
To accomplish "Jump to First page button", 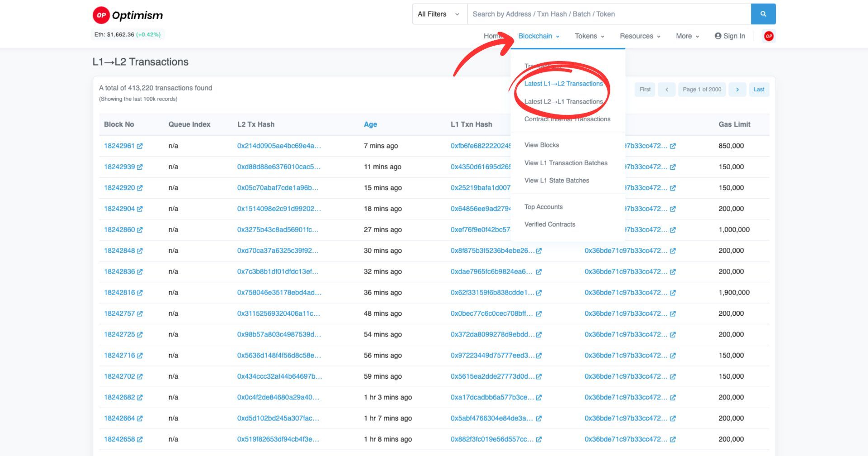I will click(x=645, y=90).
